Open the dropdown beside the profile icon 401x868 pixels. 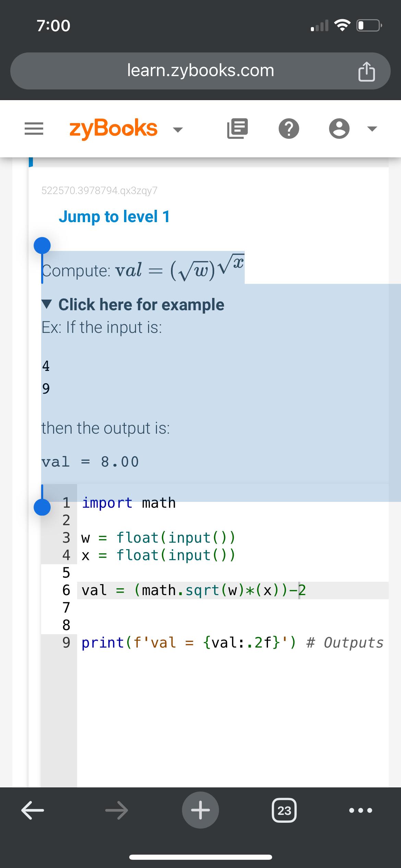coord(372,128)
